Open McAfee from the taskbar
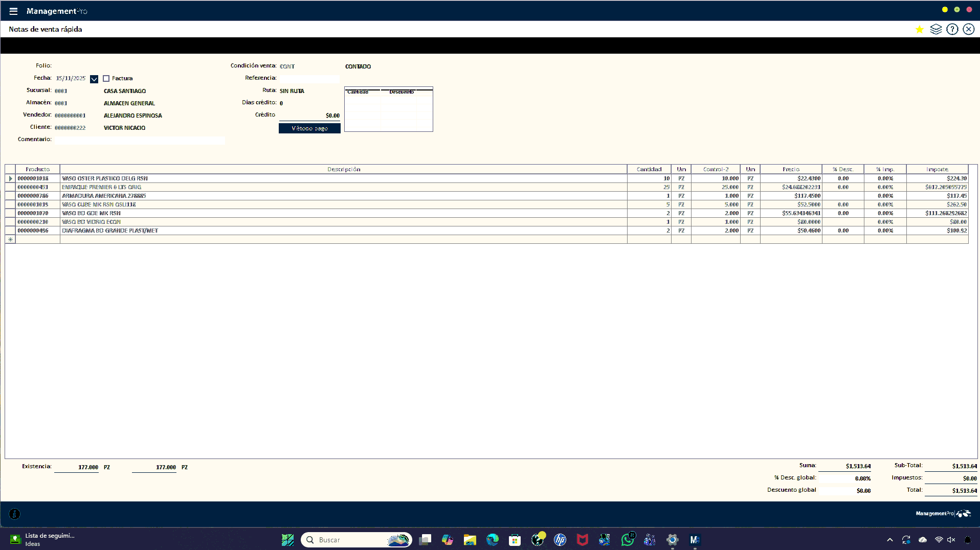 [x=582, y=540]
